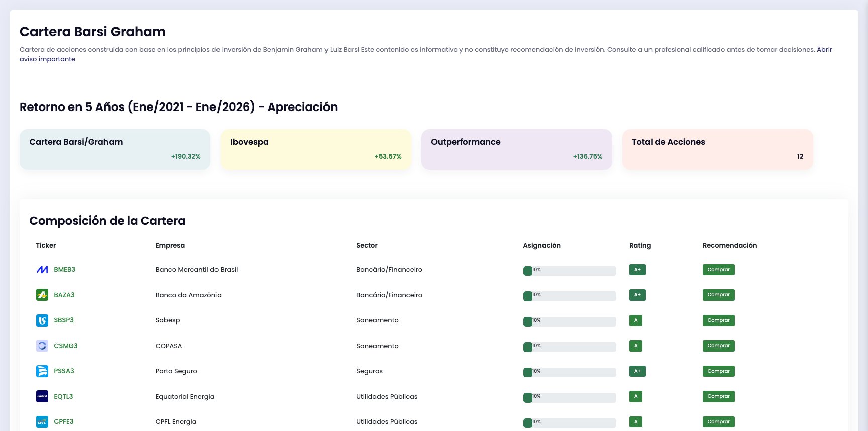Screen dimensions: 868x431
Task: Click the Ibovespa return card
Action: pyautogui.click(x=316, y=149)
